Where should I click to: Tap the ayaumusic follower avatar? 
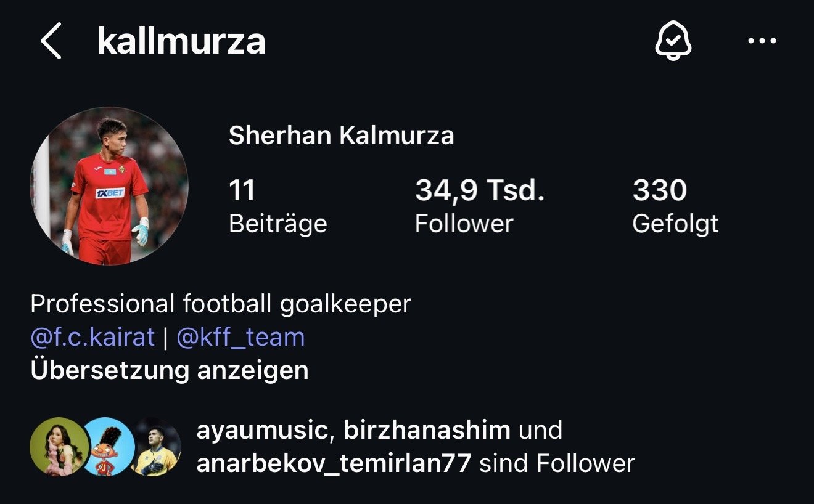(x=59, y=447)
